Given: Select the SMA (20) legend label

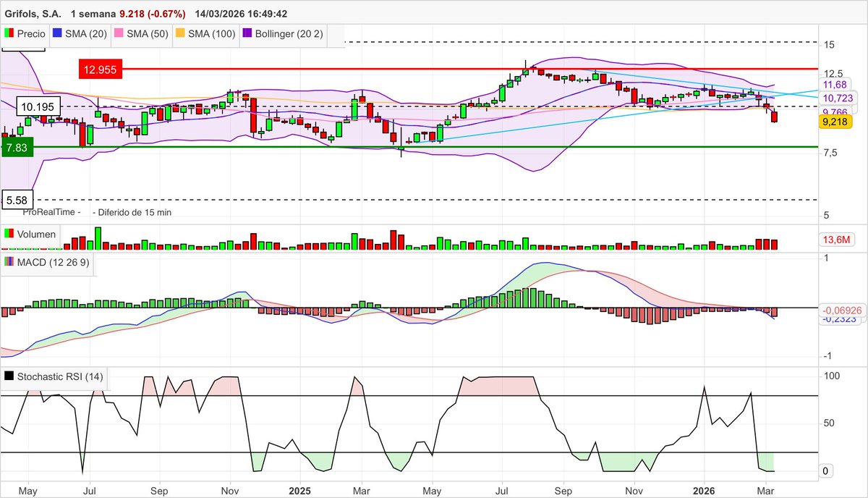Looking at the screenshot, I should point(86,33).
